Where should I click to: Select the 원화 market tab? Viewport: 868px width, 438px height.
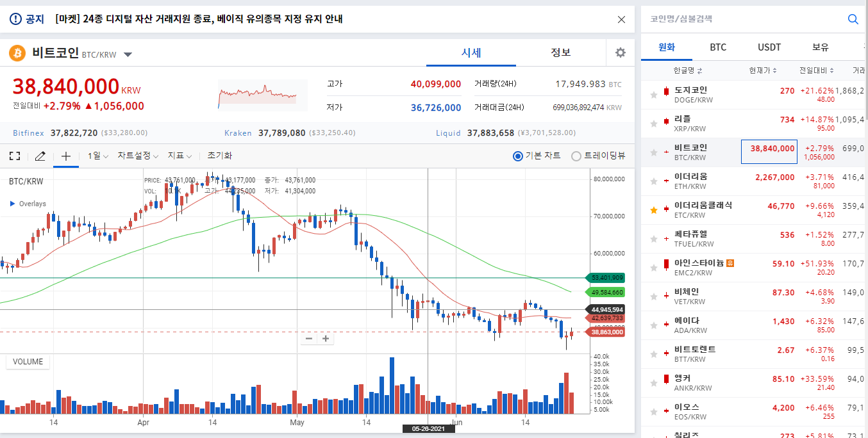coord(667,47)
